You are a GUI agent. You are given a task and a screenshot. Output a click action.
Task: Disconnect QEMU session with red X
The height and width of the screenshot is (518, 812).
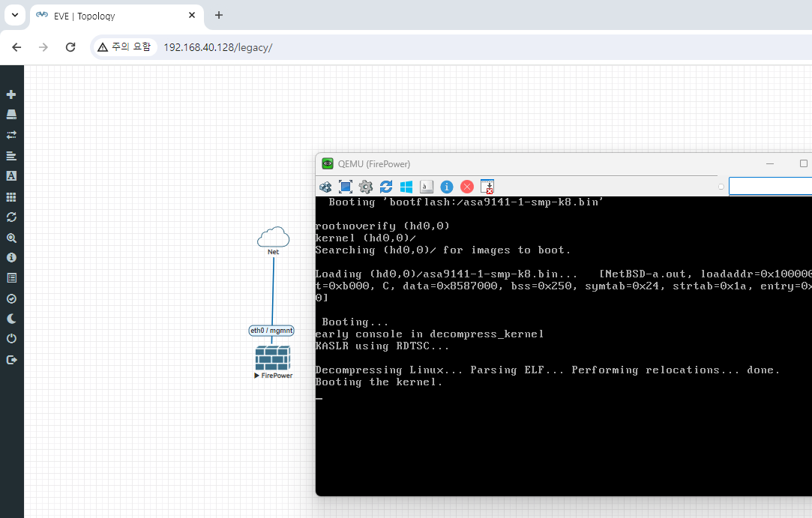coord(466,187)
